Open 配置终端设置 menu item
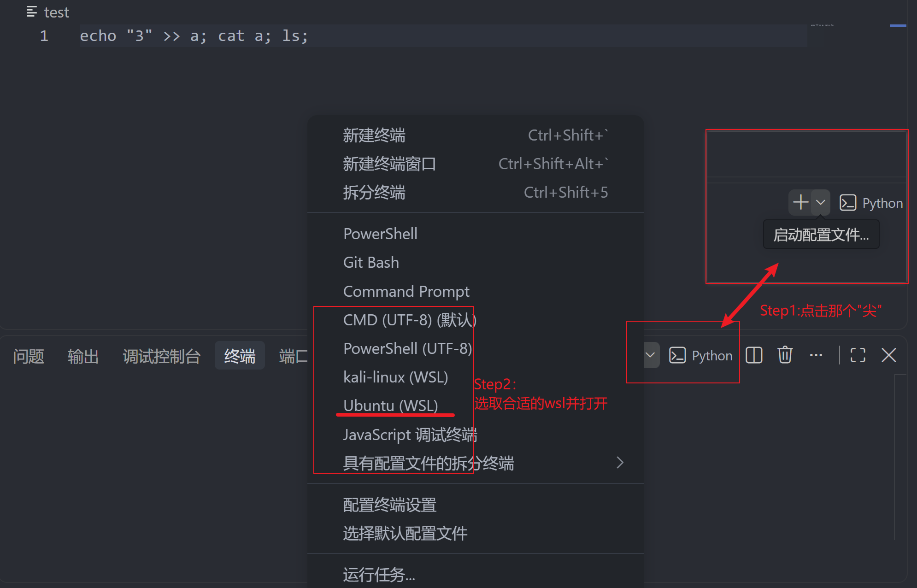 [476, 505]
